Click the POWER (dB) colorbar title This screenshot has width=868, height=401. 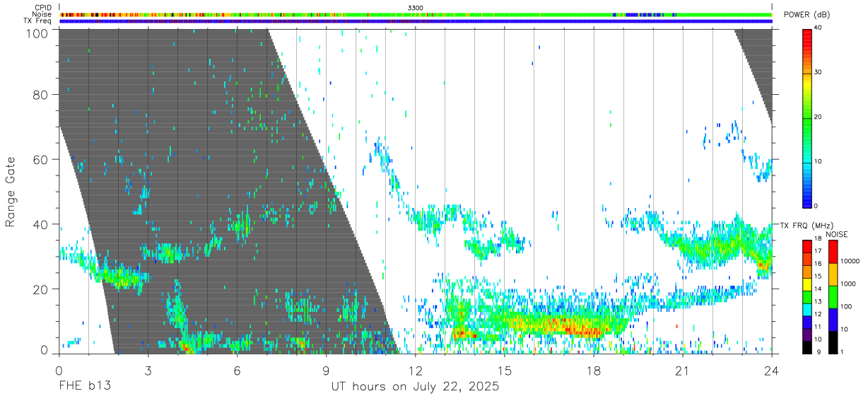click(807, 15)
